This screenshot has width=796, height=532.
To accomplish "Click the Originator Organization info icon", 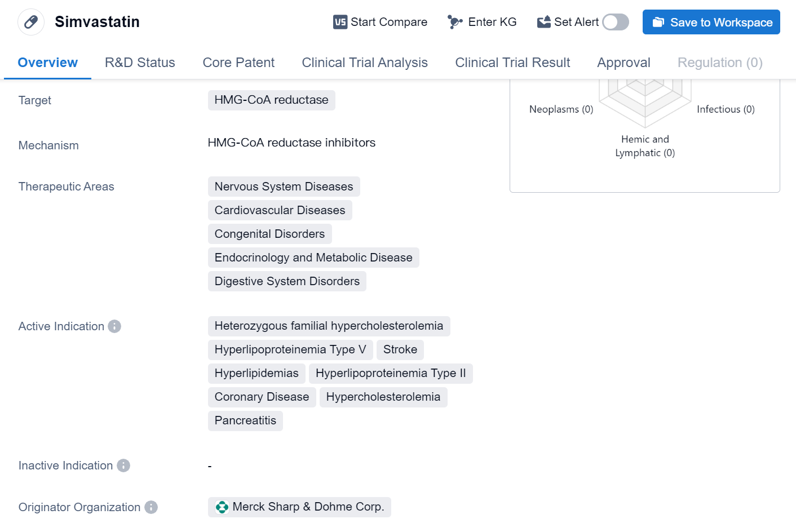I will tap(151, 507).
